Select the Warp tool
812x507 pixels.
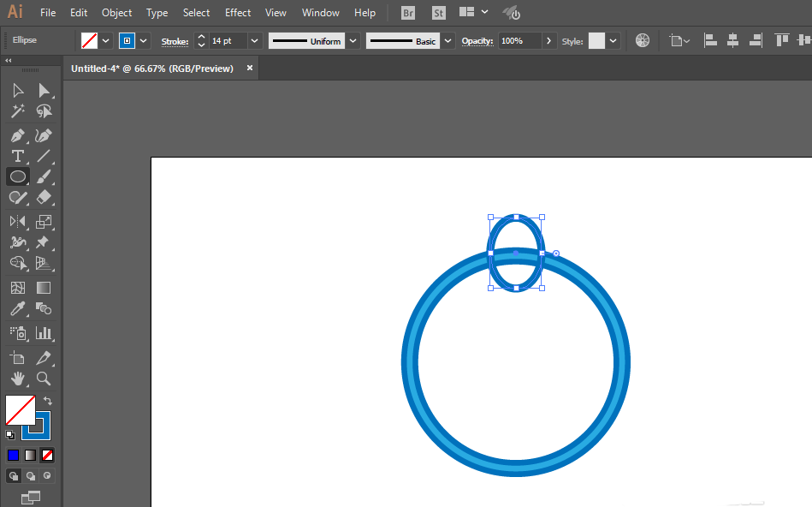click(18, 242)
